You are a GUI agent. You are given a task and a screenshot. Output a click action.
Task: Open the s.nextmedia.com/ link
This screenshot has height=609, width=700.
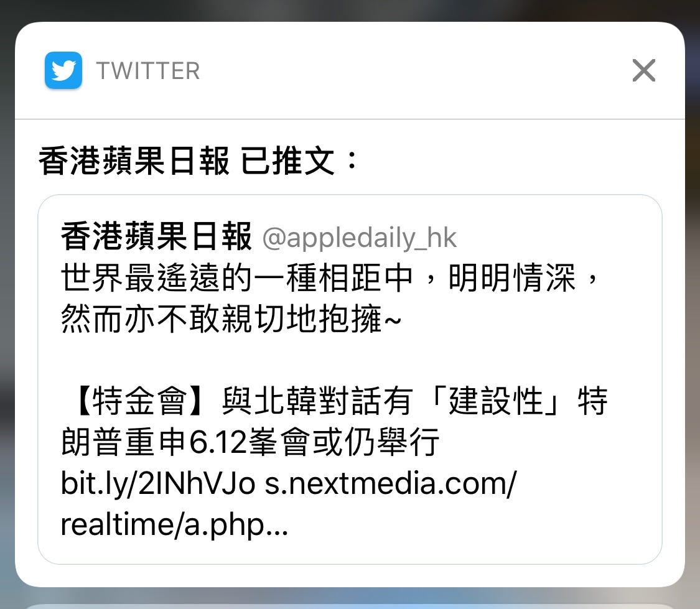[391, 483]
